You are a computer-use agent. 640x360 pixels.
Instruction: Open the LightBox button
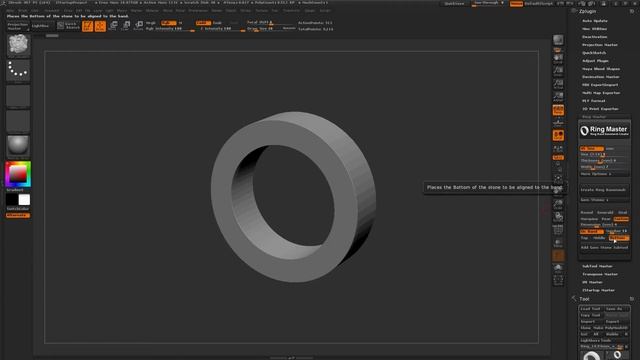click(40, 26)
